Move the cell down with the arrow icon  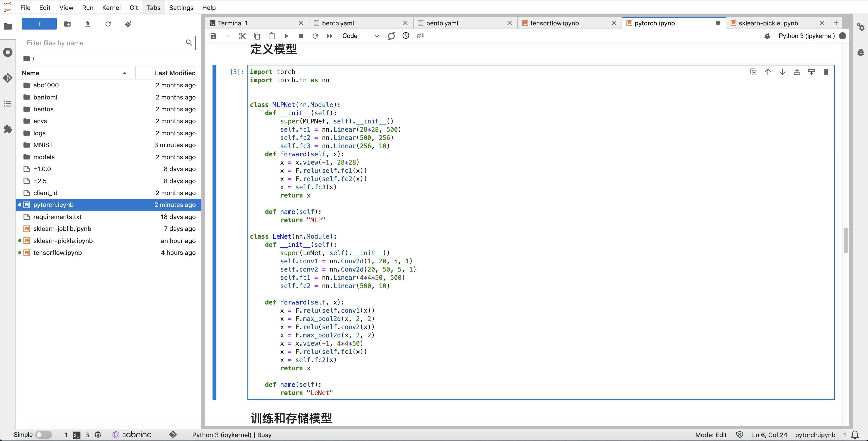(x=782, y=72)
